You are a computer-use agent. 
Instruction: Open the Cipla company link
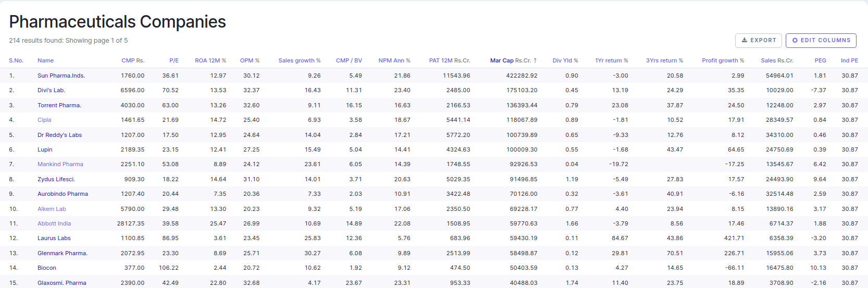tap(44, 120)
